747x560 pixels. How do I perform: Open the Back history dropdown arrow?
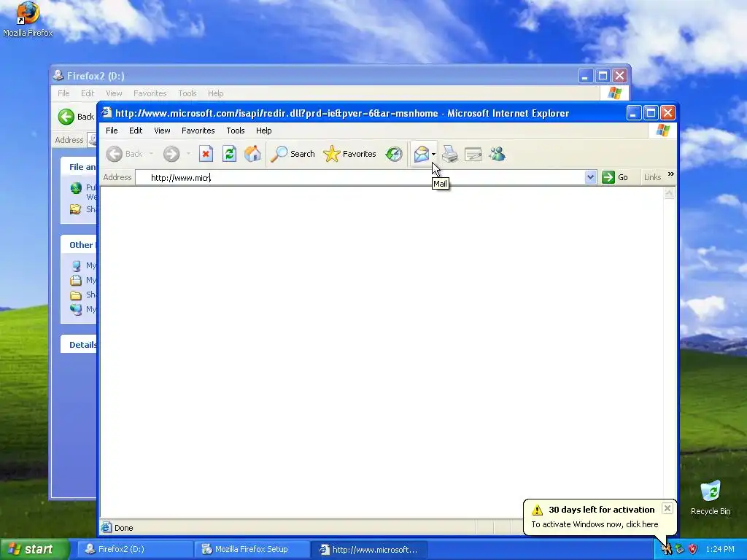151,154
